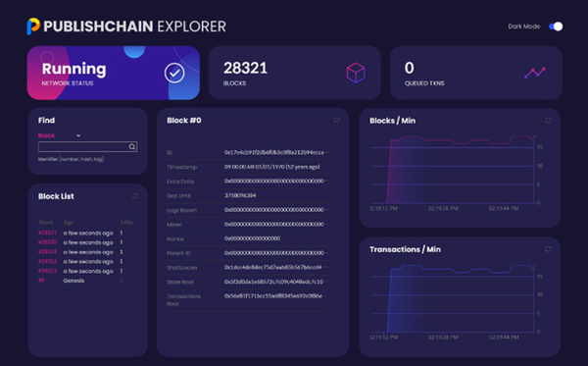Click the PublishChain logo icon
Viewport: 588px width, 366px height.
point(33,26)
